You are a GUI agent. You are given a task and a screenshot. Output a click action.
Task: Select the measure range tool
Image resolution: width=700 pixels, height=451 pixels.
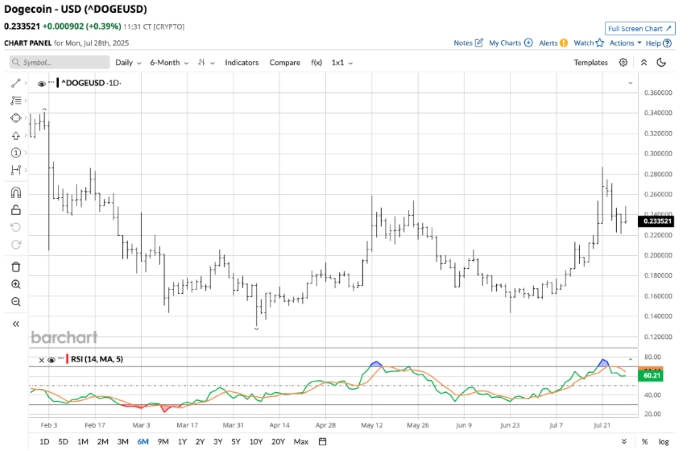(16, 170)
